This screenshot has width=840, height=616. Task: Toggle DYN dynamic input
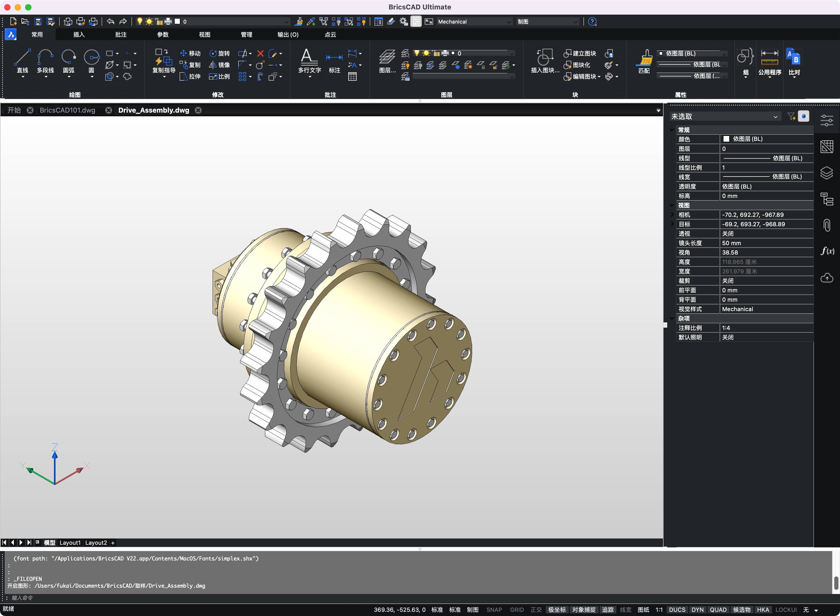697,610
